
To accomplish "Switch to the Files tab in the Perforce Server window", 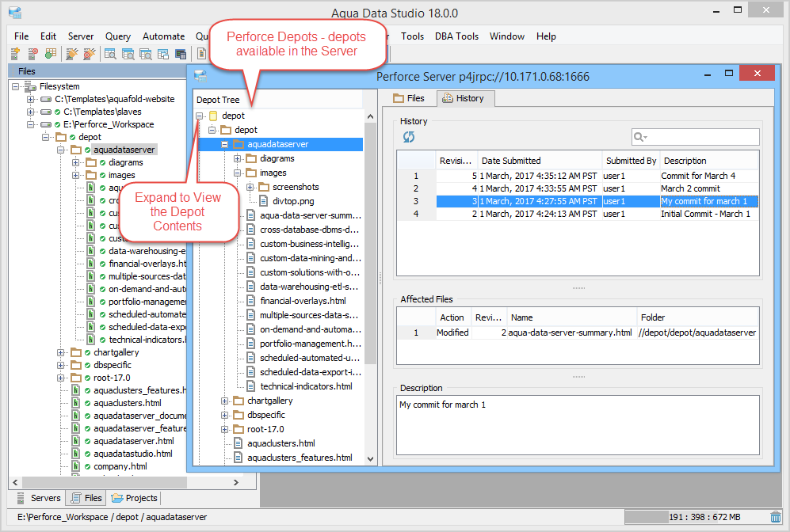I will [x=409, y=98].
